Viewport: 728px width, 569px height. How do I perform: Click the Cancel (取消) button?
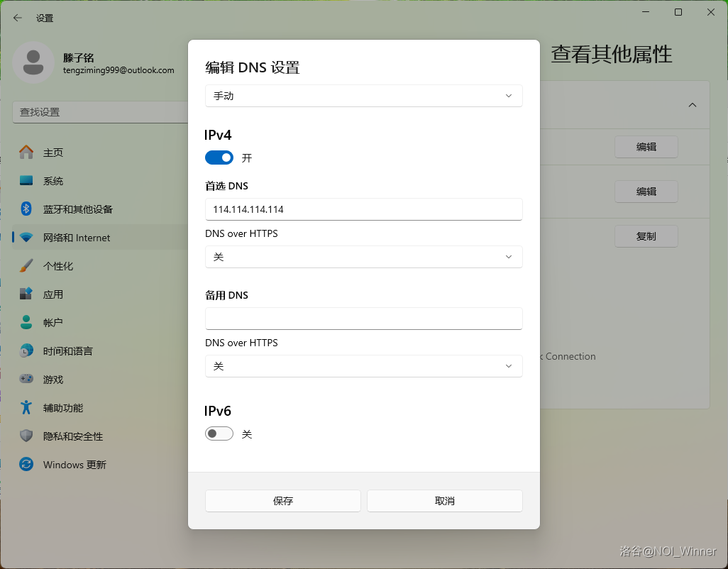(x=444, y=501)
